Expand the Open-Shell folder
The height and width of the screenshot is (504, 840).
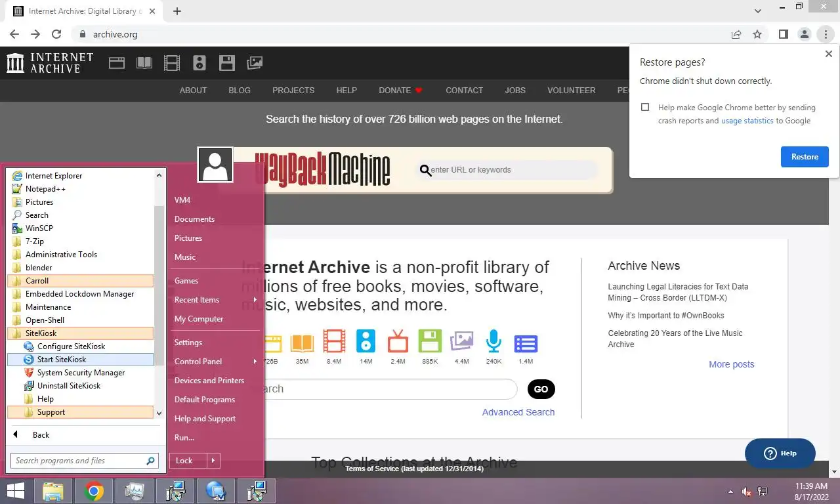(80, 320)
